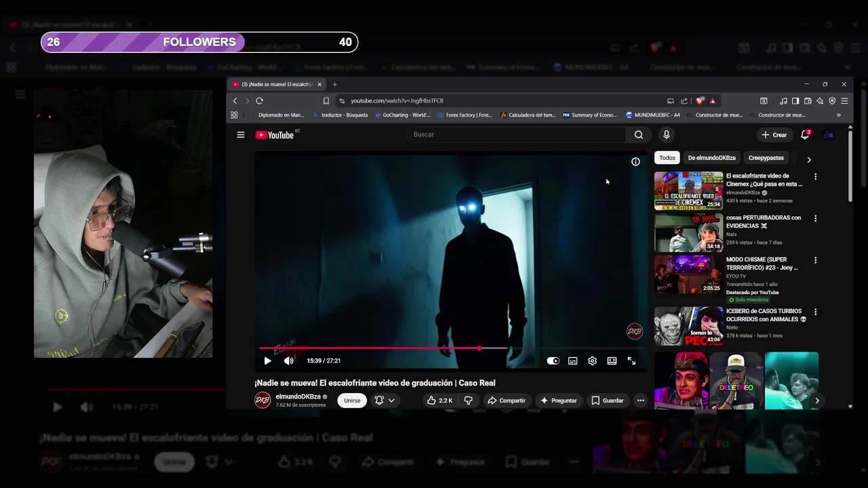Expand notification preferences bell dropdown

pos(384,401)
